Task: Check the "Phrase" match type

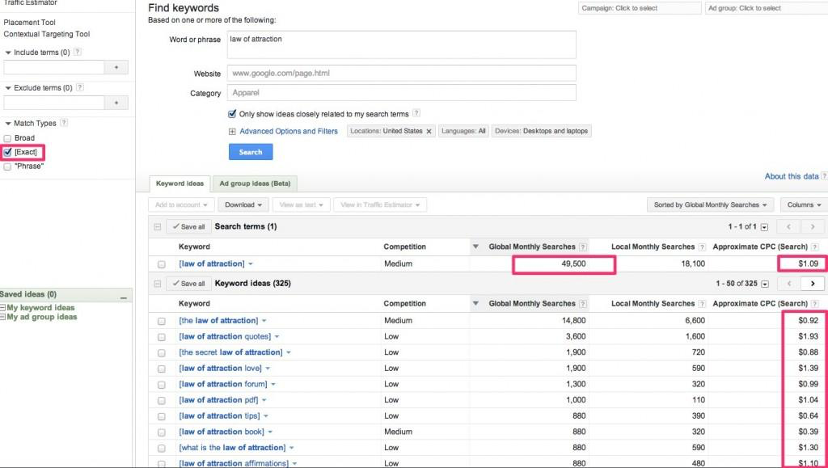Action: click(x=7, y=167)
